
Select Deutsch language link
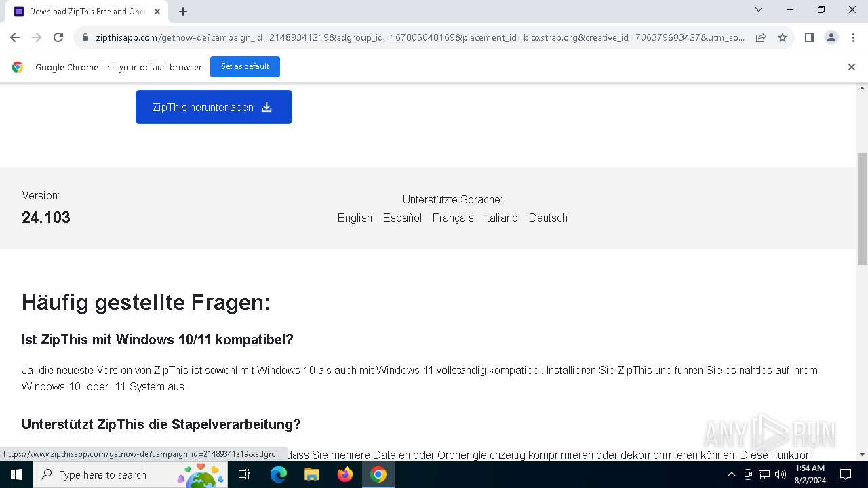click(548, 218)
